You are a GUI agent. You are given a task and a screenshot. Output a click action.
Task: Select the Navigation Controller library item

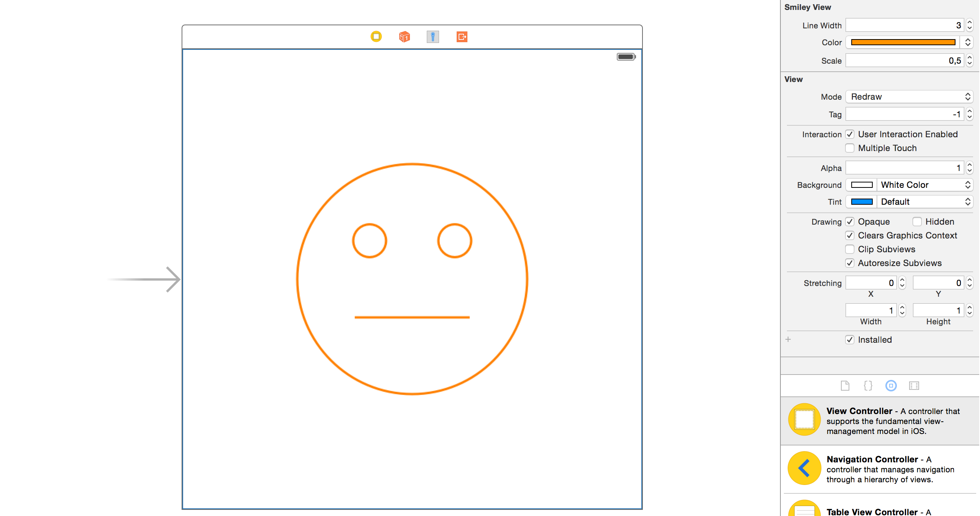point(877,469)
